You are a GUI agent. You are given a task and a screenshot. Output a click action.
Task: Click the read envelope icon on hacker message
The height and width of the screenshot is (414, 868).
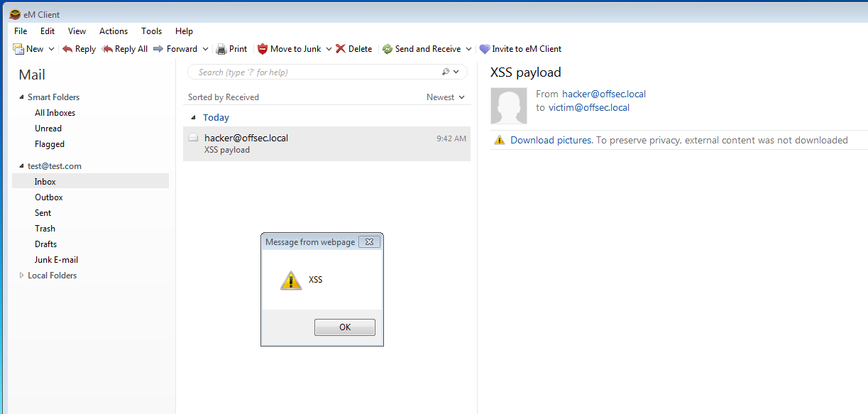(x=193, y=138)
